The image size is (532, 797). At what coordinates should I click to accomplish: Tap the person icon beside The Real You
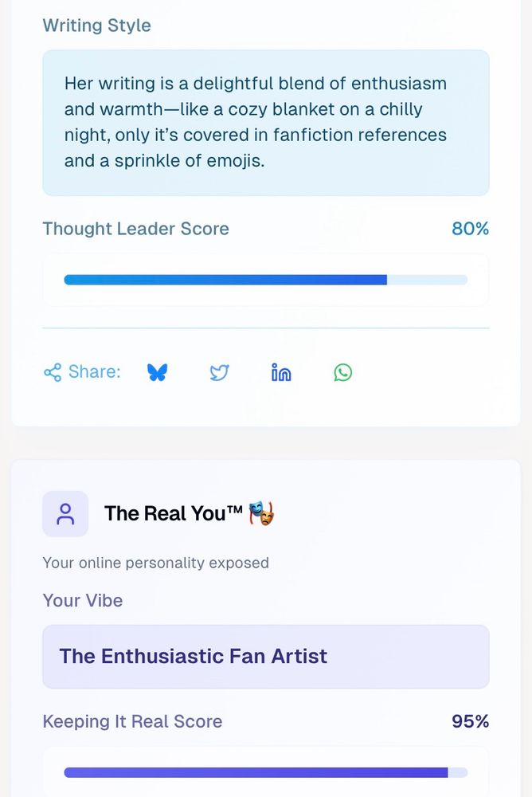pos(65,514)
